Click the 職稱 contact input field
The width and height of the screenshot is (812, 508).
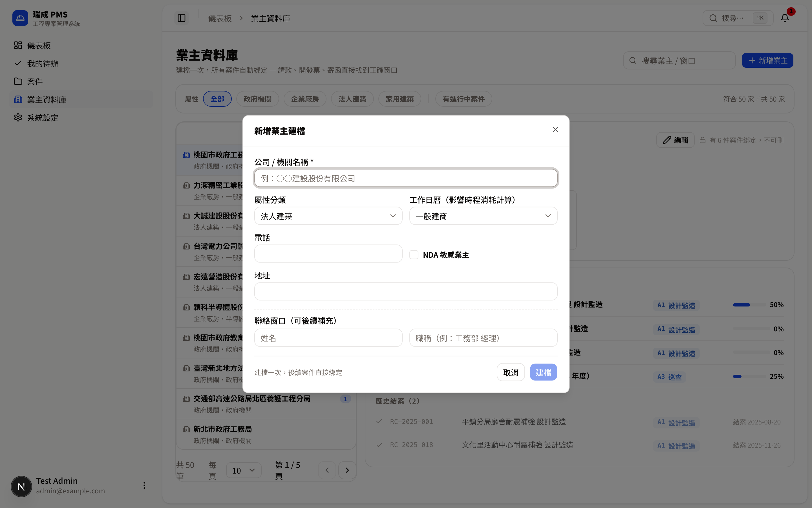pos(483,338)
